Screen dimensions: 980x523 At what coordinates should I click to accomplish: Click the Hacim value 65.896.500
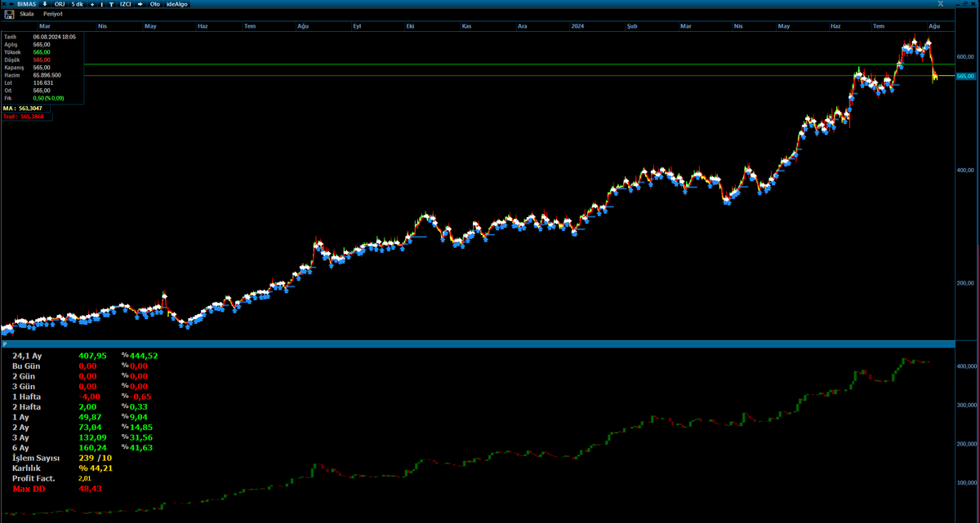(x=48, y=75)
